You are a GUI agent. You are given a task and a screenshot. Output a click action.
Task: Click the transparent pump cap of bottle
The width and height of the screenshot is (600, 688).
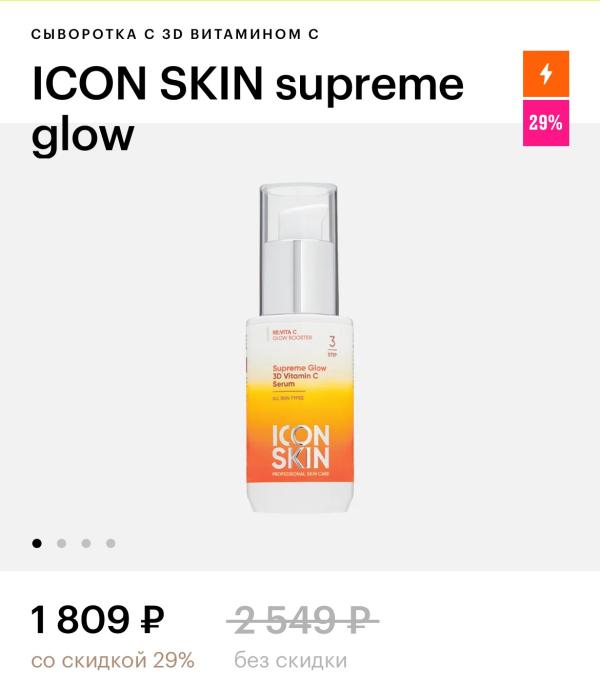click(299, 249)
